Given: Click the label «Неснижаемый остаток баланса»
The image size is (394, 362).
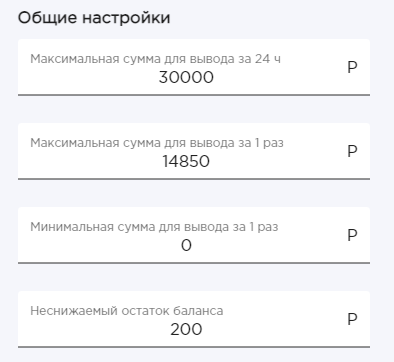Looking at the screenshot, I should [x=127, y=311].
